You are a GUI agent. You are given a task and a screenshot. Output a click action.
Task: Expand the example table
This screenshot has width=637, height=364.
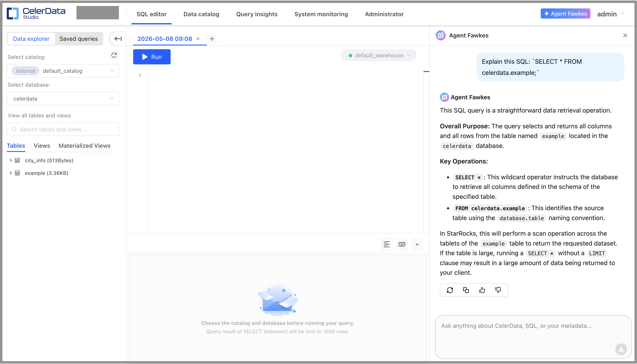pos(11,173)
